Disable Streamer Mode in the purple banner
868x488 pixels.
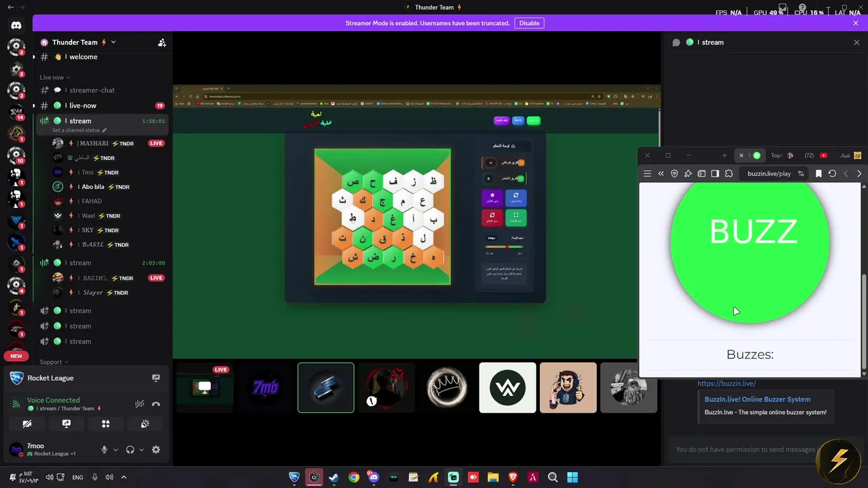tap(529, 23)
